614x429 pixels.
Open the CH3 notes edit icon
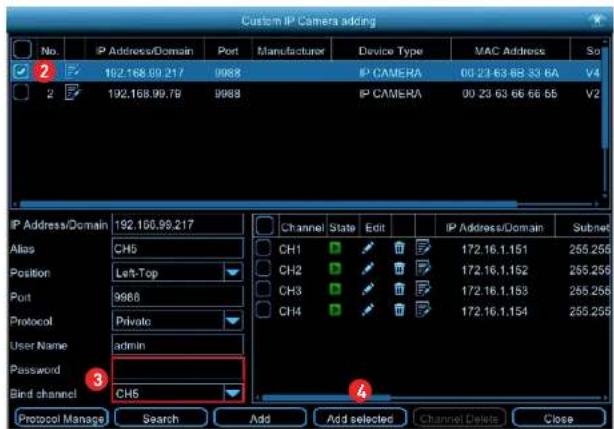(423, 289)
